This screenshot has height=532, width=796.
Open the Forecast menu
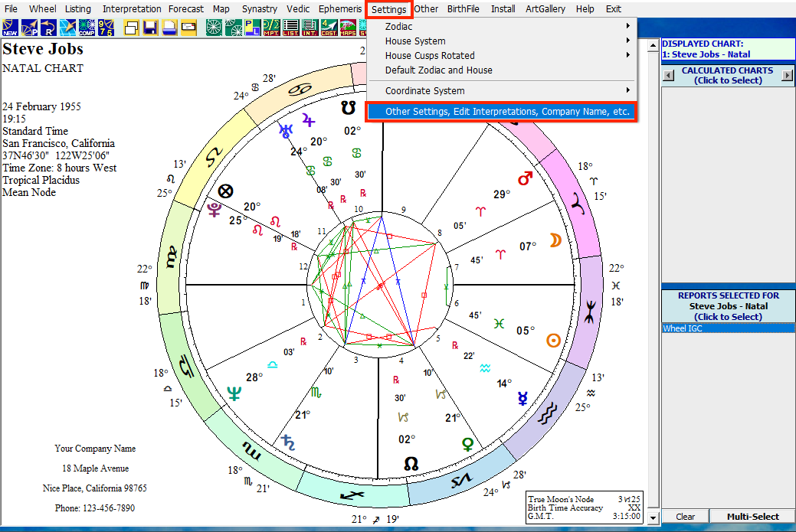pyautogui.click(x=186, y=9)
